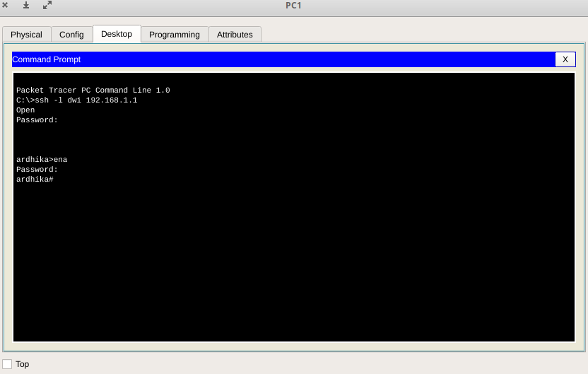The height and width of the screenshot is (374, 588).
Task: Click the 'Packet Tracer PC Command Line 1.0' text
Action: [93, 90]
